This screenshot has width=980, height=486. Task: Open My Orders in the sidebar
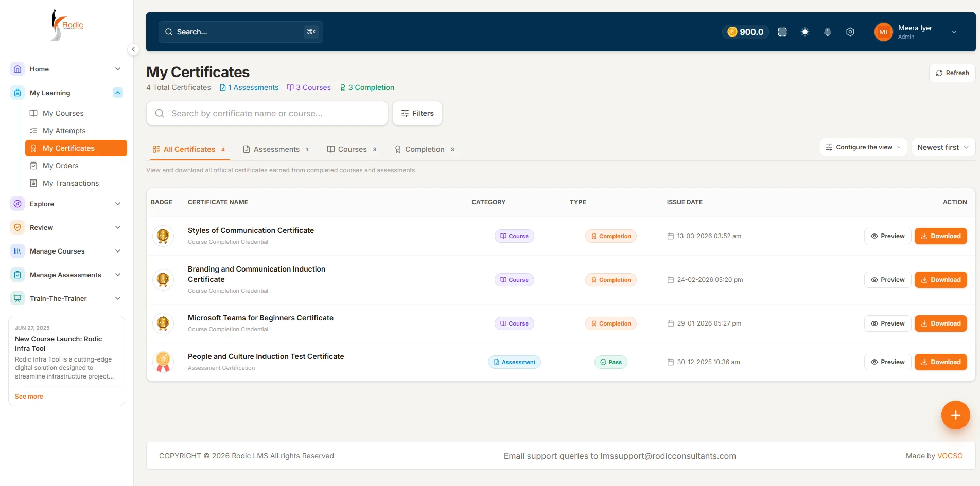[76, 166]
